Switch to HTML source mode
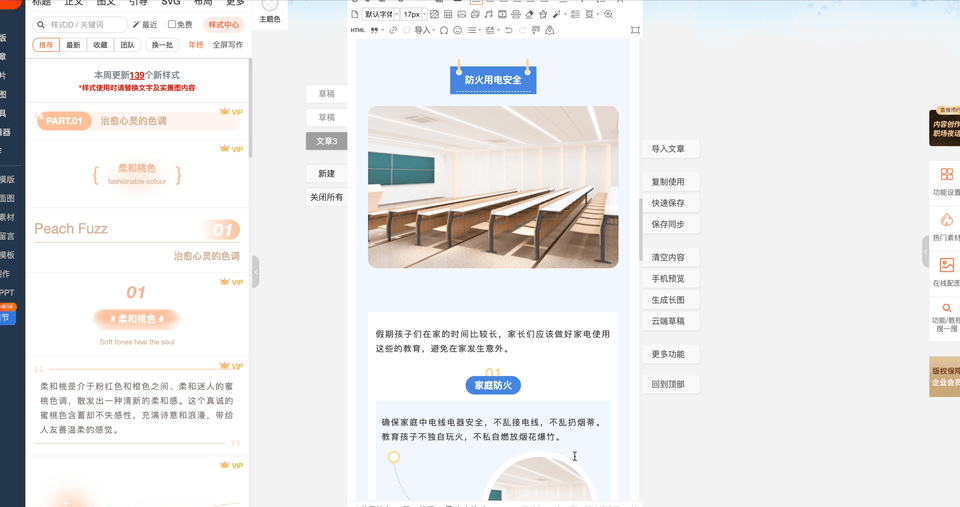Screen dimensions: 960x507 [x=358, y=30]
